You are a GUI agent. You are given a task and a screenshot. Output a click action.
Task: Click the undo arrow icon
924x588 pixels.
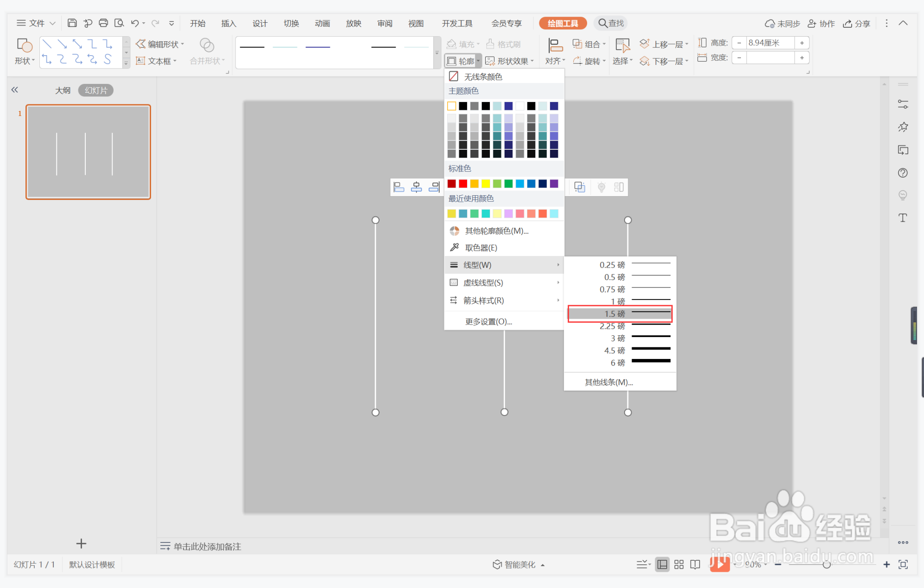[135, 23]
